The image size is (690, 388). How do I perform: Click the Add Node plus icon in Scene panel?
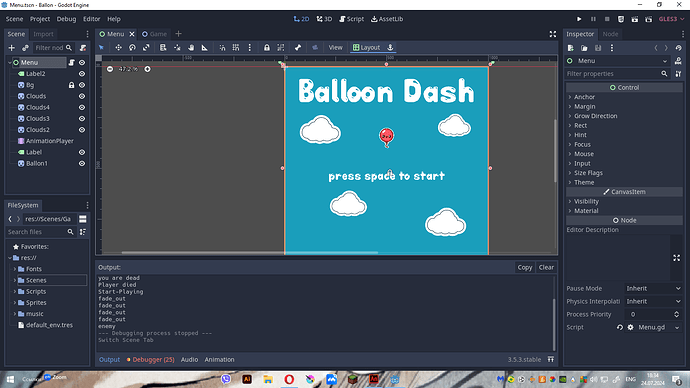[x=12, y=48]
